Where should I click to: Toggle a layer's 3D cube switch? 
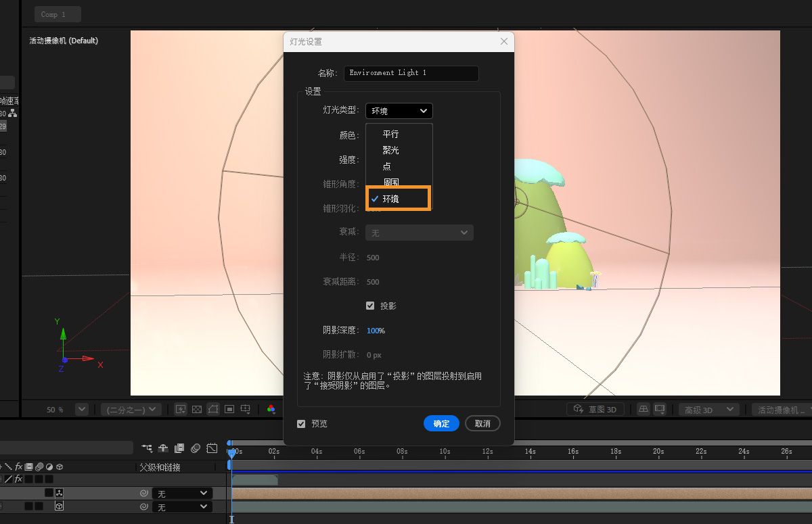pos(60,505)
